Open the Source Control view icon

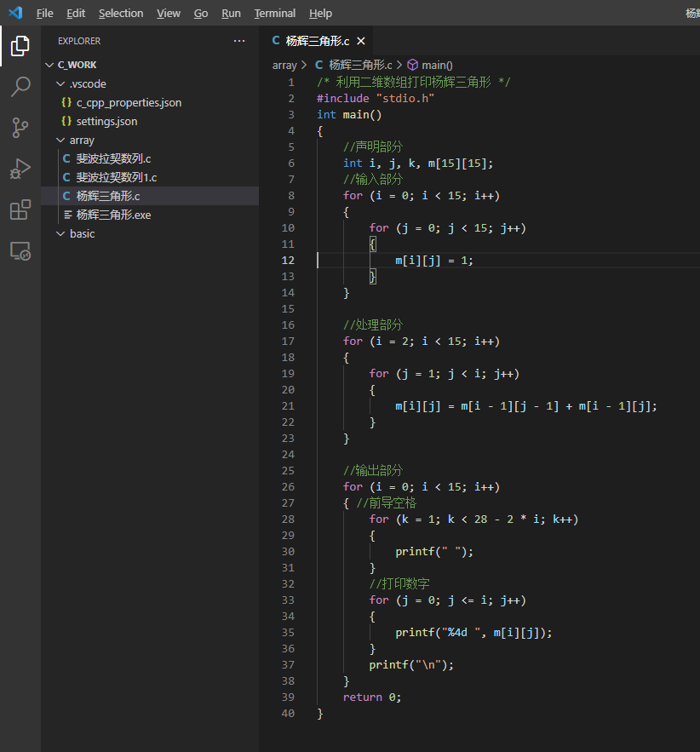[20, 128]
